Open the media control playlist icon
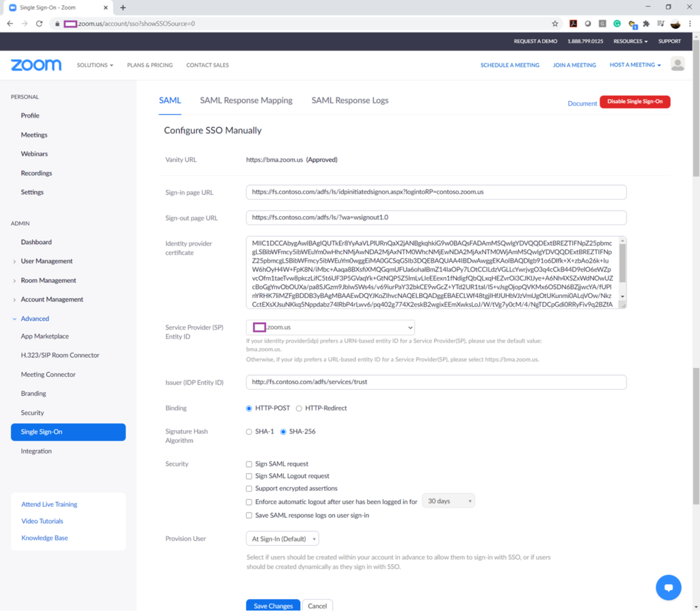This screenshot has width=700, height=612. (661, 24)
